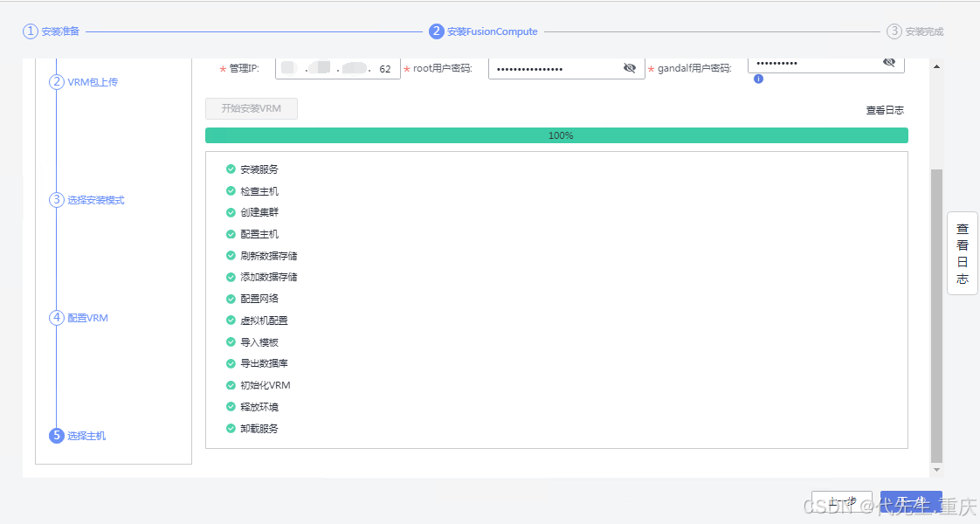This screenshot has height=524, width=980.
Task: Click the 初始化VRM task text
Action: click(266, 385)
